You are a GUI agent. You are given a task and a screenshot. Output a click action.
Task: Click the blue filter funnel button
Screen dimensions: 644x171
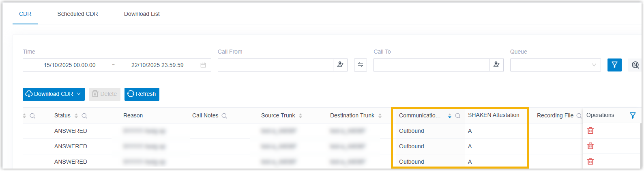(x=614, y=65)
